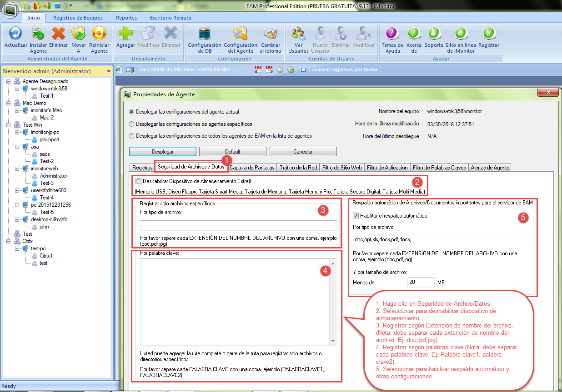Click Configuración del Agente icon
562x392 pixels.
coord(241,34)
